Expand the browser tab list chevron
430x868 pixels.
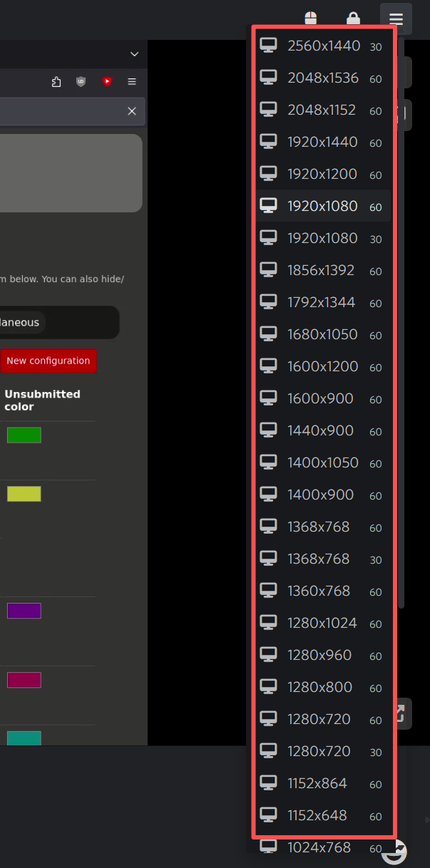tap(134, 54)
